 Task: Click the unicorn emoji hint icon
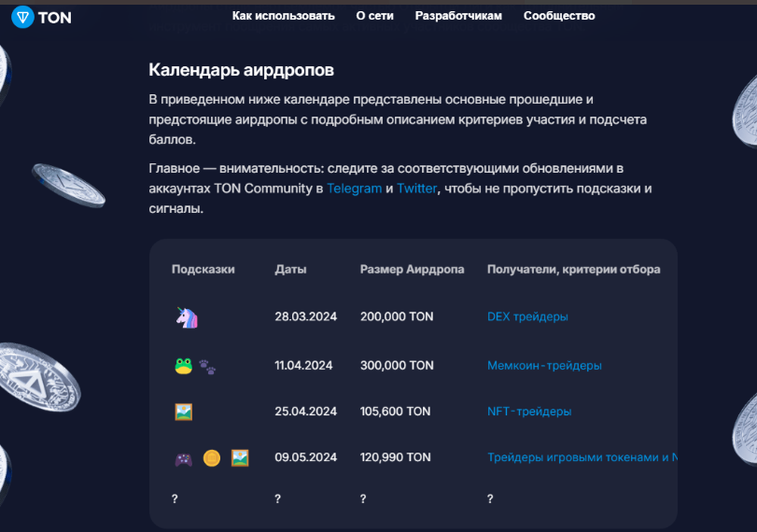click(x=187, y=317)
